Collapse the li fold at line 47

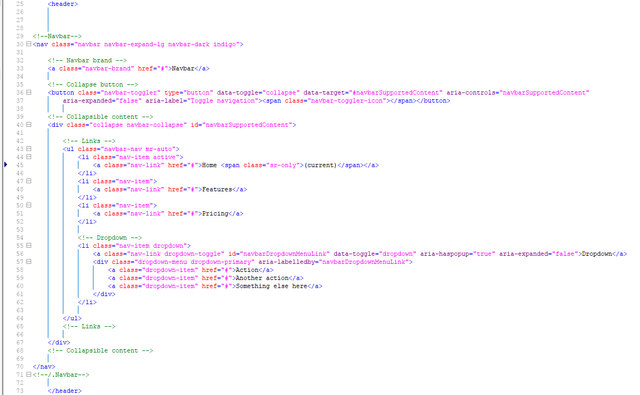pyautogui.click(x=29, y=181)
